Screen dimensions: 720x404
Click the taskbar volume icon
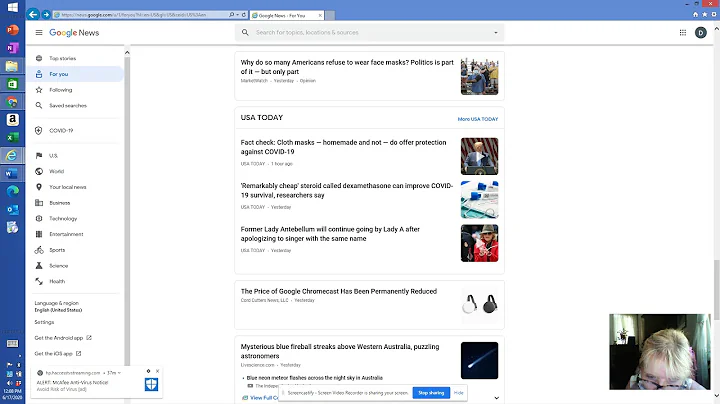tap(10, 383)
